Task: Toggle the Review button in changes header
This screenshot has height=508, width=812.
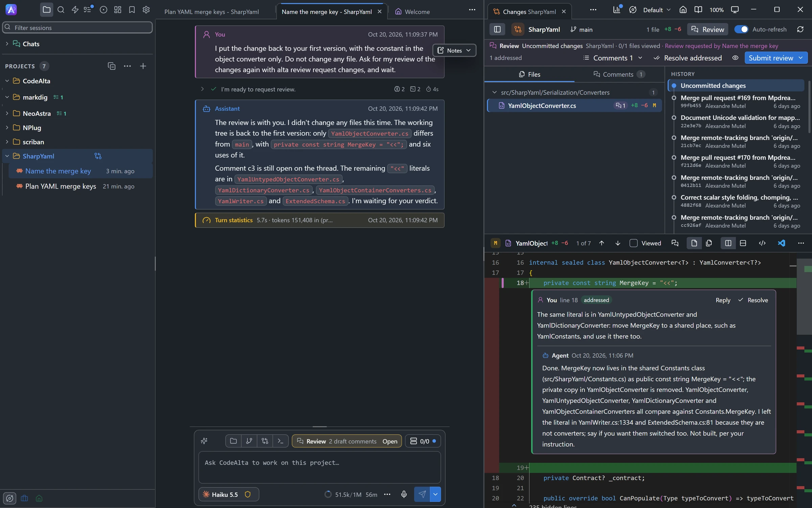Action: click(708, 29)
